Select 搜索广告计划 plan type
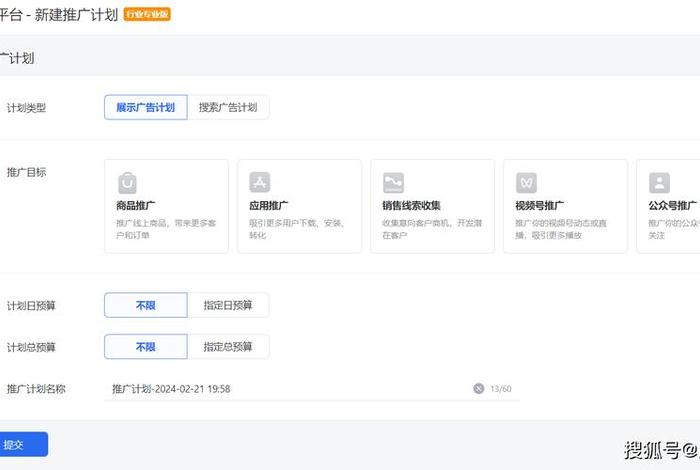This screenshot has height=470, width=700. 228,107
